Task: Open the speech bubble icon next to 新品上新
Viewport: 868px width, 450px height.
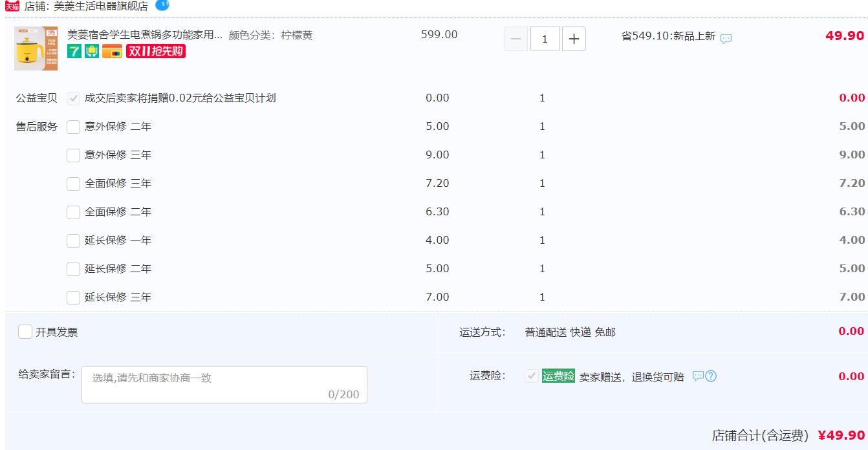Action: pyautogui.click(x=726, y=39)
